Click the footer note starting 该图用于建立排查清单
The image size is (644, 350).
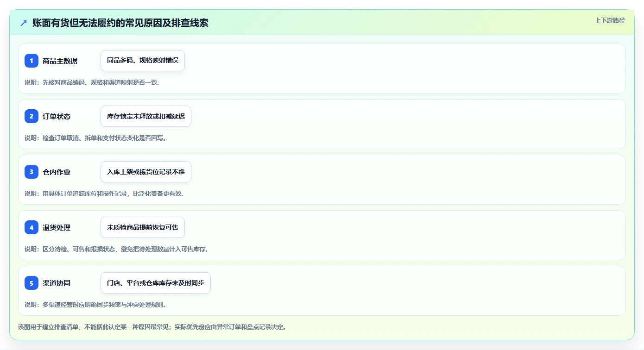coord(152,327)
